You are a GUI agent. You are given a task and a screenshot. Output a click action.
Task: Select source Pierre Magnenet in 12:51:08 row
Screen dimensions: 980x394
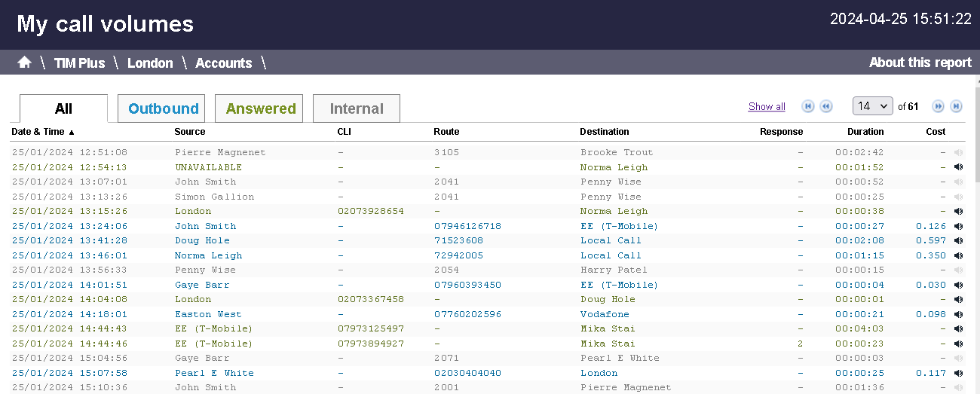(220, 152)
